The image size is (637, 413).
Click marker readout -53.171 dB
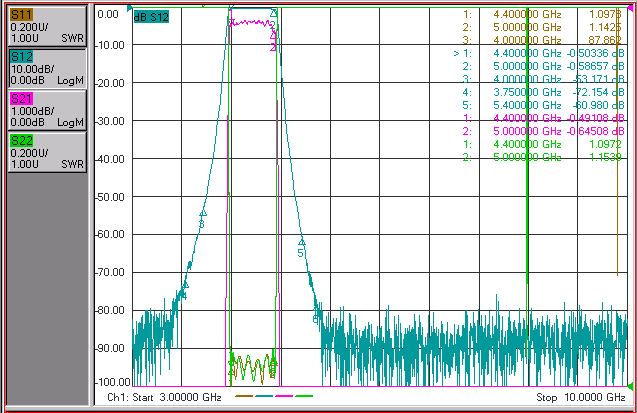click(598, 79)
